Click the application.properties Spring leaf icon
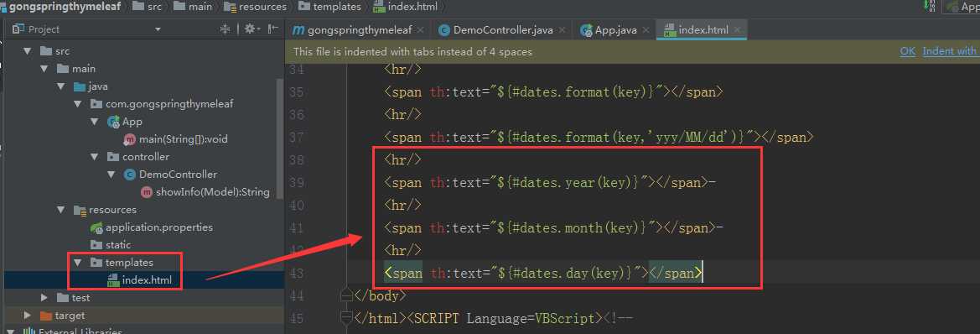The height and width of the screenshot is (334, 980). (96, 227)
